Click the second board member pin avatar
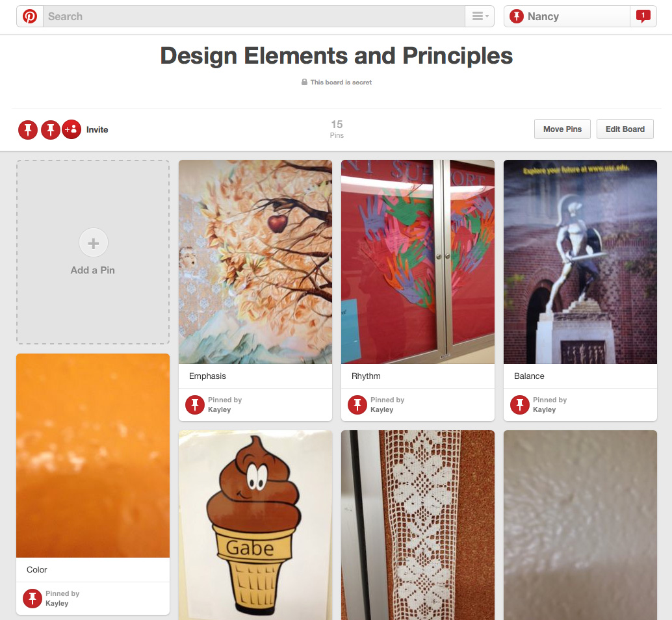The width and height of the screenshot is (672, 620). pos(51,129)
